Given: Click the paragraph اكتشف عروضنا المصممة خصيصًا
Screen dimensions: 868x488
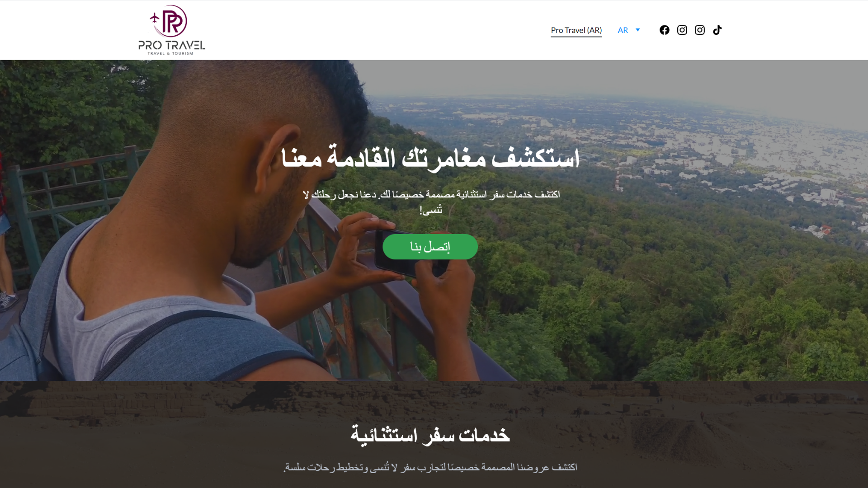Looking at the screenshot, I should coord(430,467).
